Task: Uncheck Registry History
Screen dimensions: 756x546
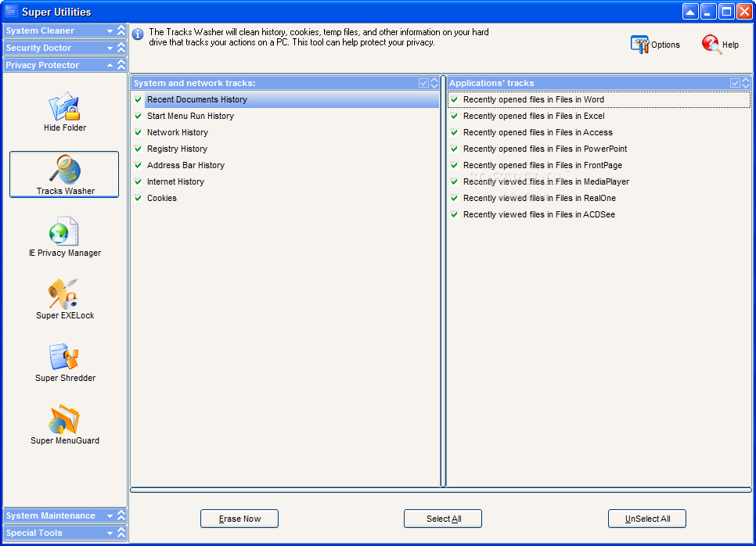Action: tap(139, 149)
